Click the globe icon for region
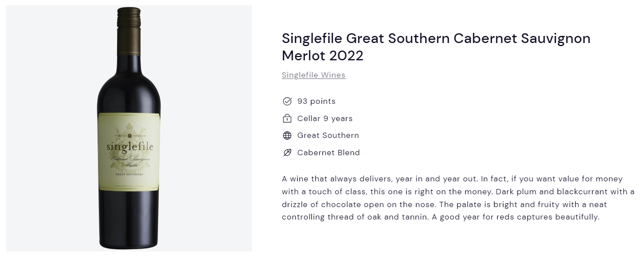This screenshot has width=644, height=263. click(x=287, y=135)
